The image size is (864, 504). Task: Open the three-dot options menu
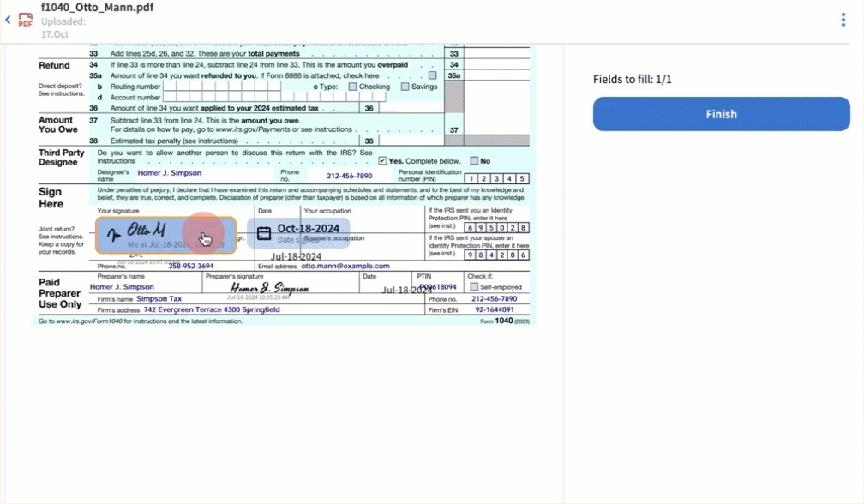point(843,21)
